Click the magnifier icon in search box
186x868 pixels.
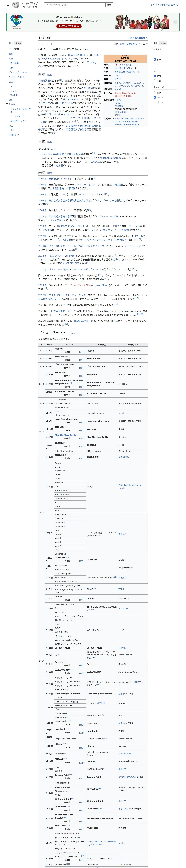(47, 5)
